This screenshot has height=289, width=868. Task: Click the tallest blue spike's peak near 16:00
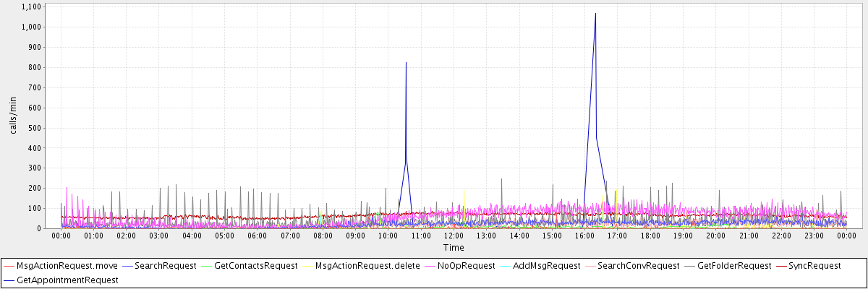pos(595,14)
